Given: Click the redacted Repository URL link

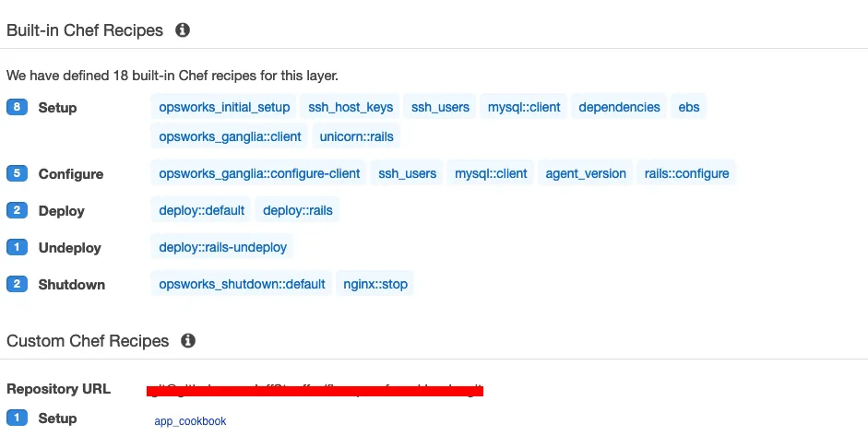Looking at the screenshot, I should [315, 391].
